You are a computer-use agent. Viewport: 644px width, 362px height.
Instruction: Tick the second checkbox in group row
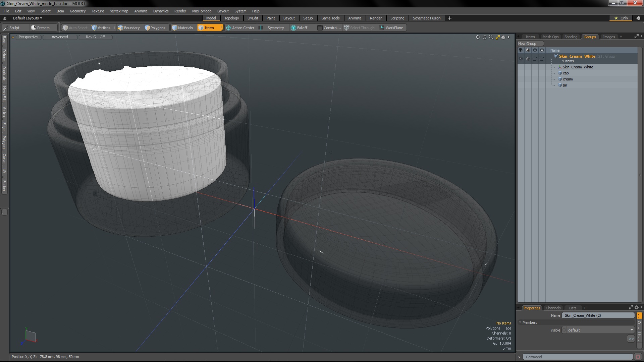542,59
